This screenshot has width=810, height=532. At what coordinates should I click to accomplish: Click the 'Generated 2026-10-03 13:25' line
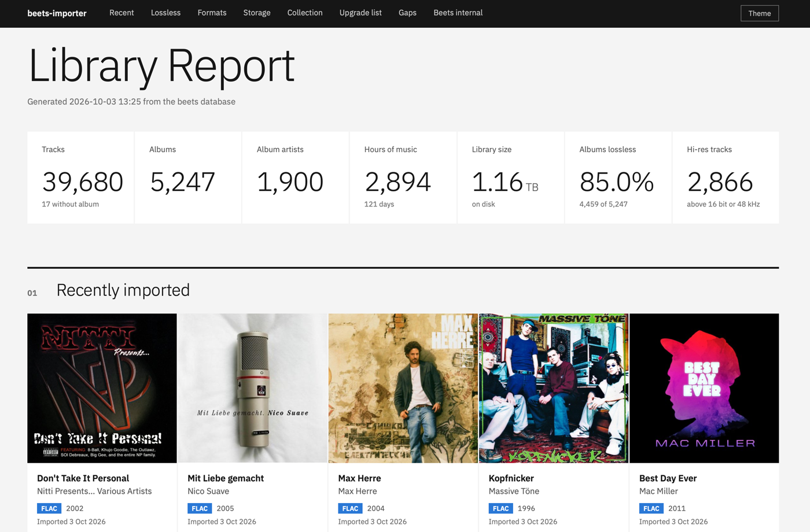pos(131,102)
